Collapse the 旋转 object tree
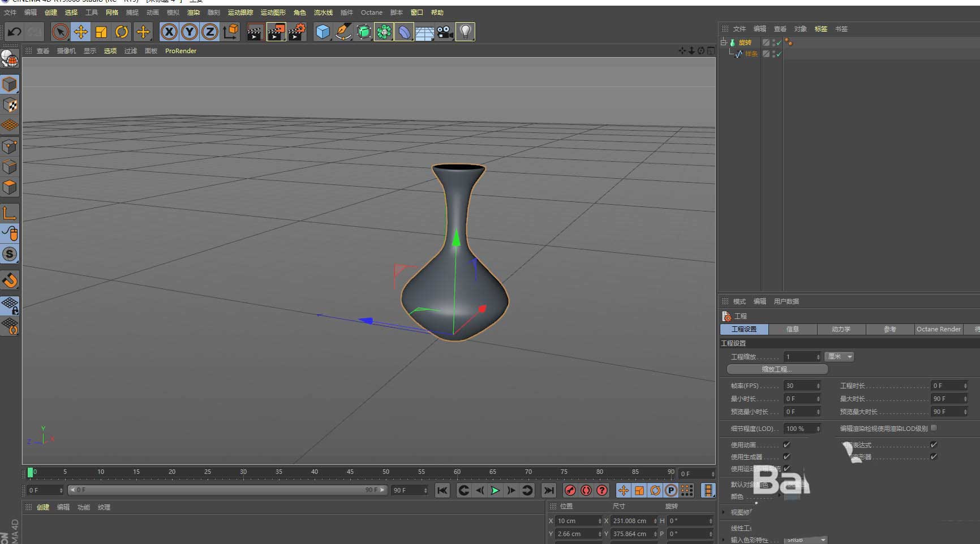 724,42
